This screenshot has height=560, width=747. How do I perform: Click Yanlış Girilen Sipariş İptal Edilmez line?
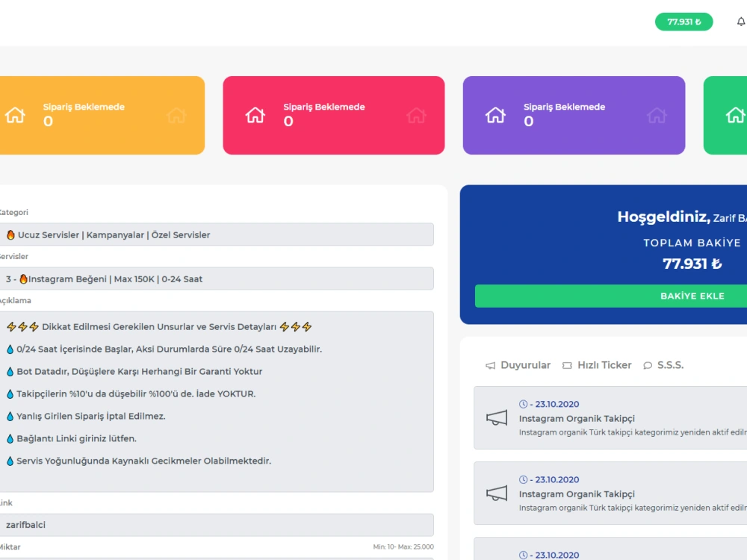click(86, 416)
